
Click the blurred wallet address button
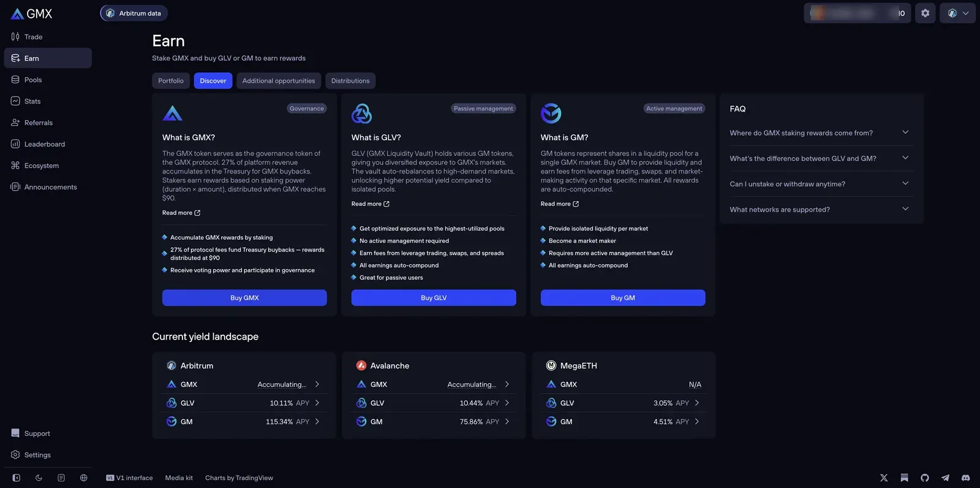tap(857, 13)
